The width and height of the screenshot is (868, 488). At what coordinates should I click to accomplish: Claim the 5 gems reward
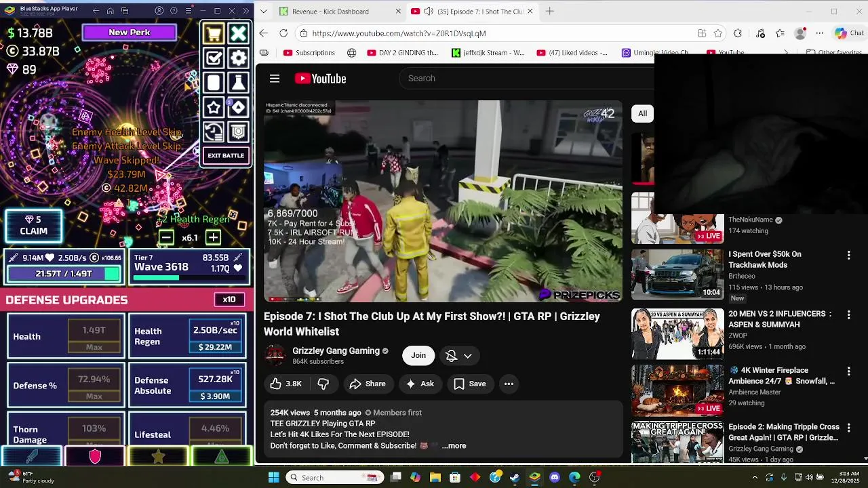tap(33, 226)
